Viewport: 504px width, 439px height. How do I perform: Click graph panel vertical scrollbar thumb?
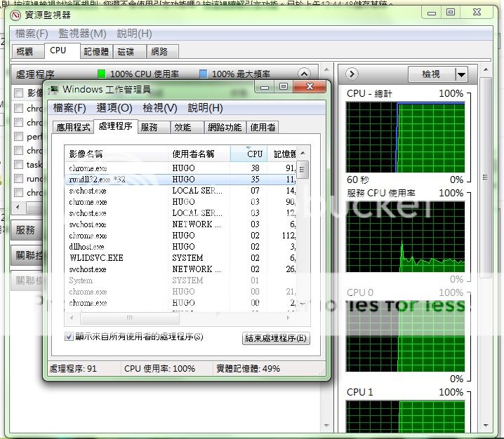click(x=486, y=177)
